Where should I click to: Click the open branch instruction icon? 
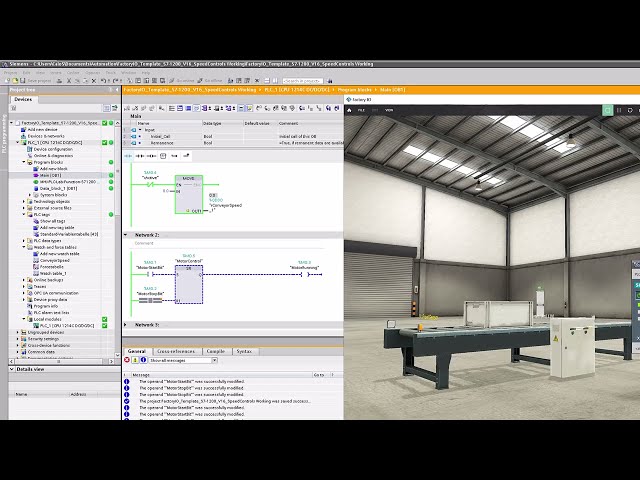pos(174,156)
